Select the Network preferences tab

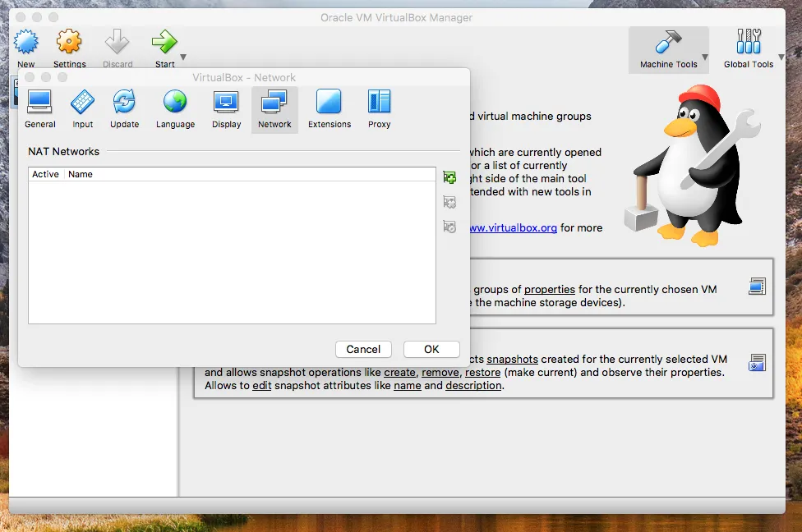click(274, 109)
